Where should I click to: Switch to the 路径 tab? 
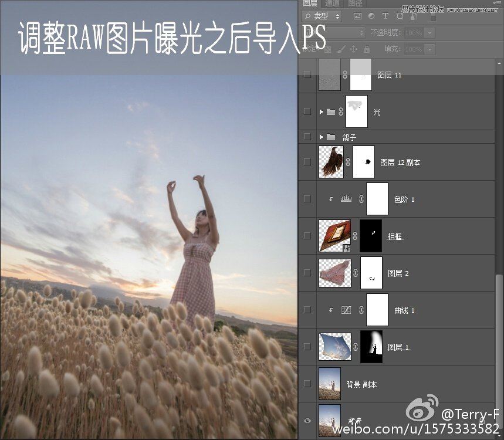(x=354, y=4)
